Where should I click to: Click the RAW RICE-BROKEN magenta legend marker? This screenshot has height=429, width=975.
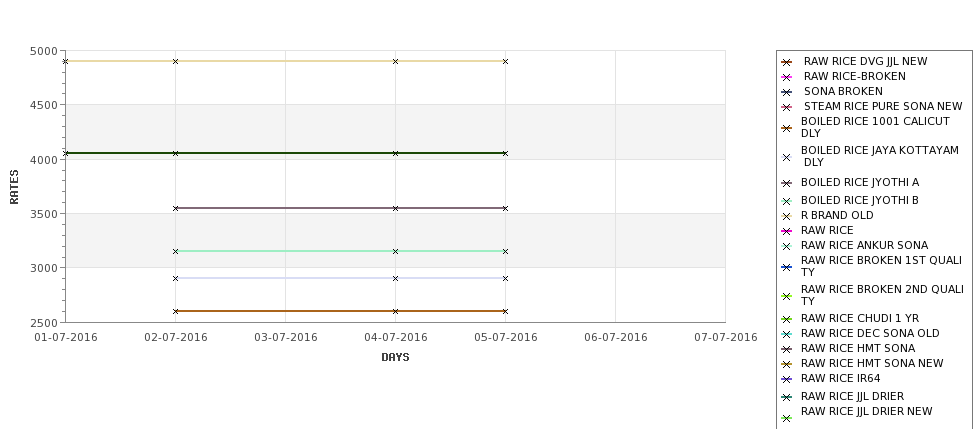point(787,77)
